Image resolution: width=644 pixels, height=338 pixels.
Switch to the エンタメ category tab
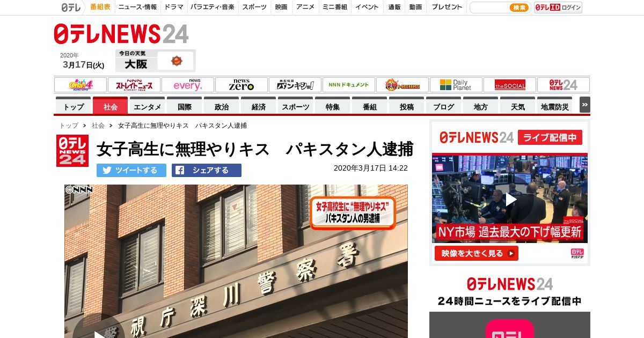pos(148,106)
